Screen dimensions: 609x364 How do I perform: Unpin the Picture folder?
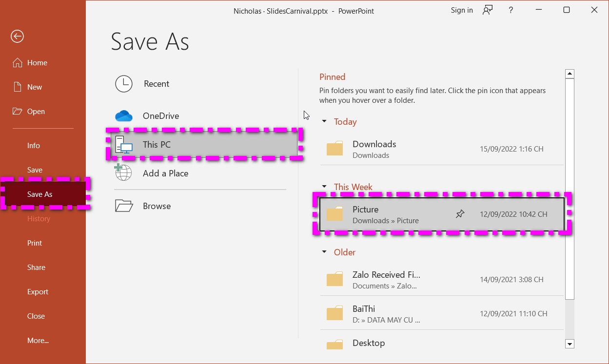[460, 213]
